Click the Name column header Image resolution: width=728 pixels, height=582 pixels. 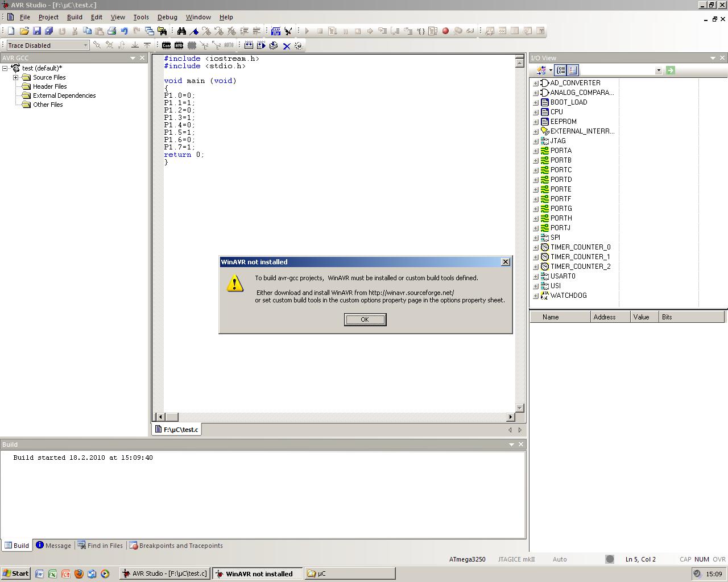560,317
